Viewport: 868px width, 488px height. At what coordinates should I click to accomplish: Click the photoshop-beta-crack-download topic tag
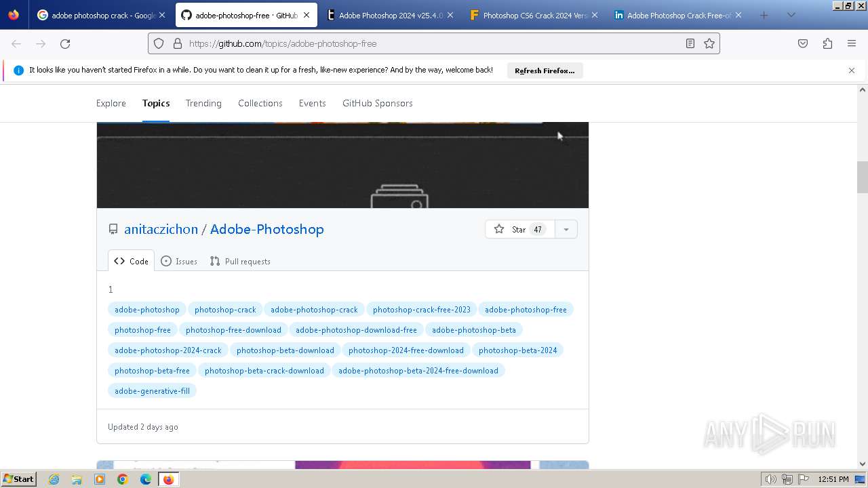coord(264,371)
